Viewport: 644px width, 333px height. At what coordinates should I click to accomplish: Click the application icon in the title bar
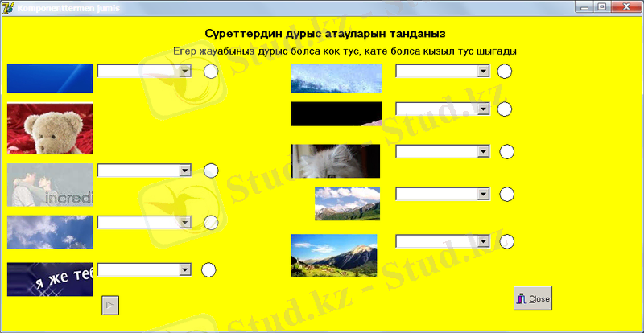tap(7, 8)
